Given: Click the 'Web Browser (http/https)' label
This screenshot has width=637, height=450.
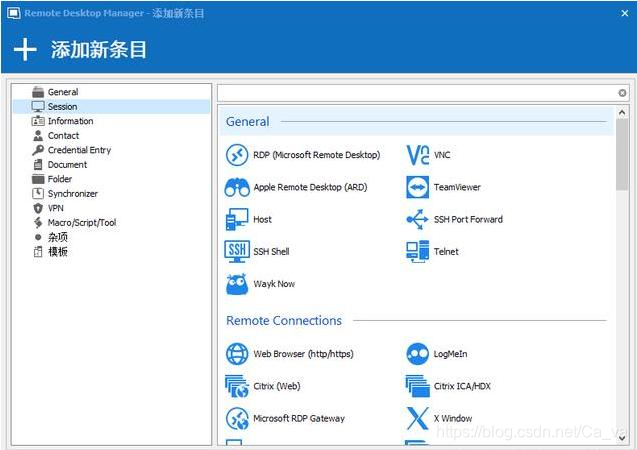Looking at the screenshot, I should pyautogui.click(x=303, y=354).
